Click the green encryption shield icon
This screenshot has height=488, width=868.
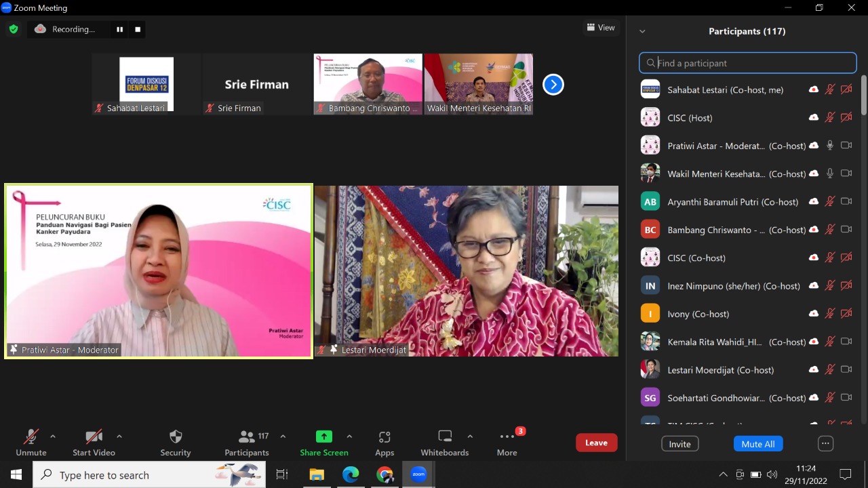(x=14, y=29)
